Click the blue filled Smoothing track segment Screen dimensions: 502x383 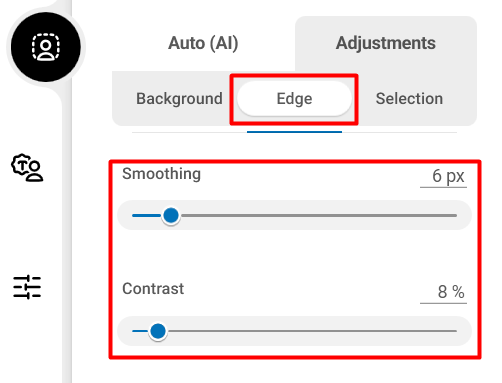147,216
